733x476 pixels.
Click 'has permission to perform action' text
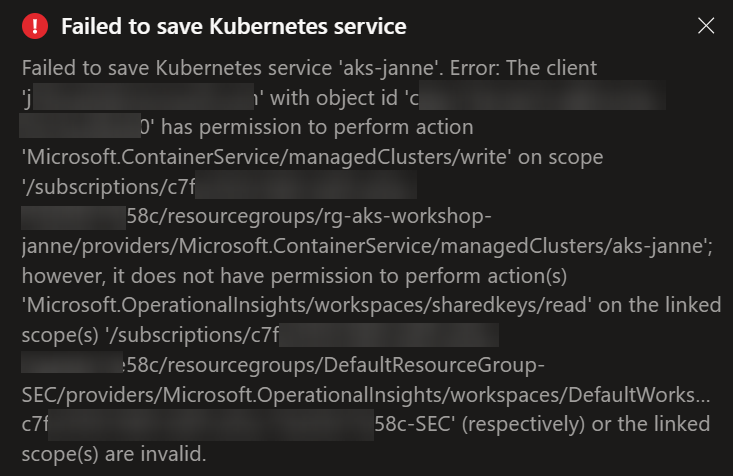click(317, 127)
